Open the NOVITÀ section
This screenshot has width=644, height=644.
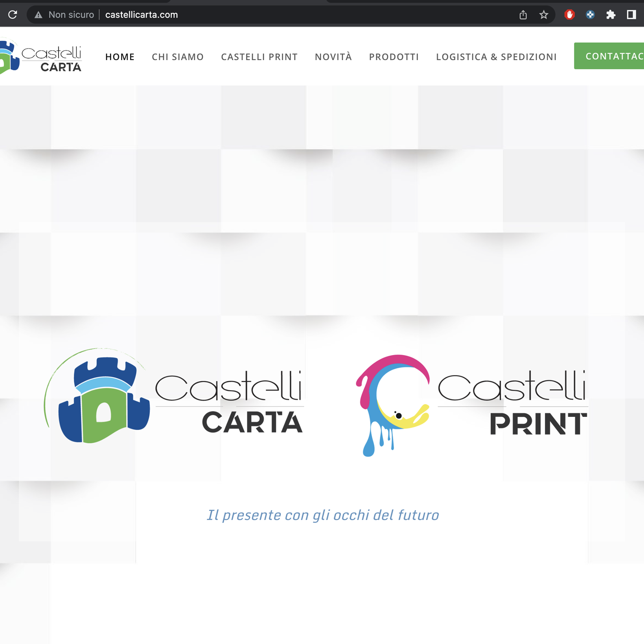333,57
